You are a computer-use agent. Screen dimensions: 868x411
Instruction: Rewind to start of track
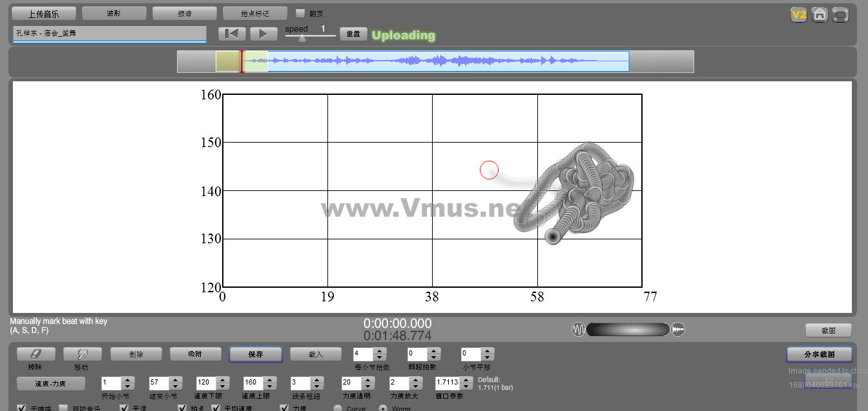(232, 34)
